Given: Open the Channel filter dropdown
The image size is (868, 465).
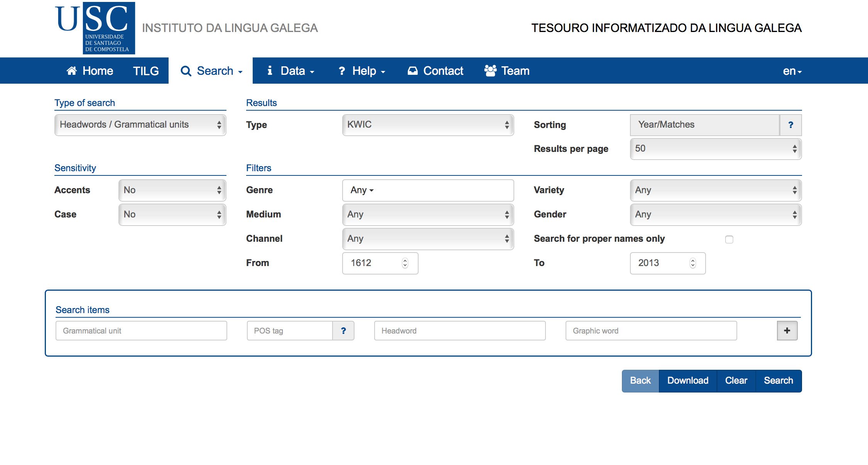Looking at the screenshot, I should [x=428, y=239].
